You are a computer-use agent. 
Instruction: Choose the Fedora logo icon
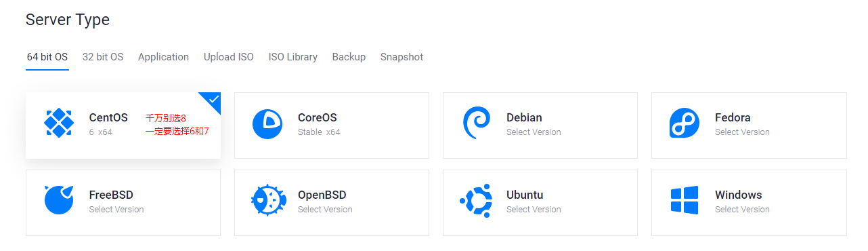coord(685,123)
